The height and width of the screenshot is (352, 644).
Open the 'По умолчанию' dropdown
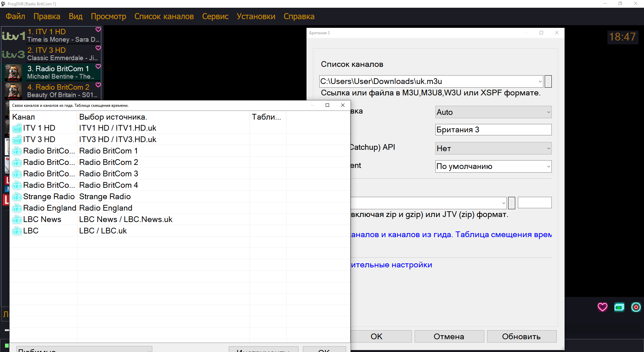tap(493, 167)
